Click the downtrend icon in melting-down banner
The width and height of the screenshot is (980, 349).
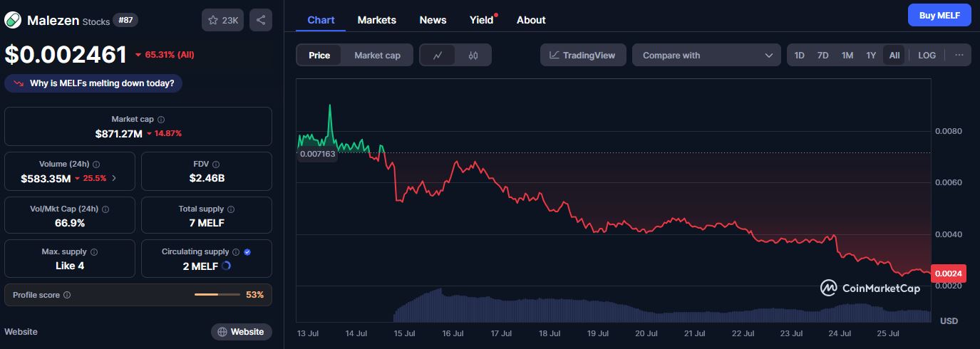click(19, 83)
